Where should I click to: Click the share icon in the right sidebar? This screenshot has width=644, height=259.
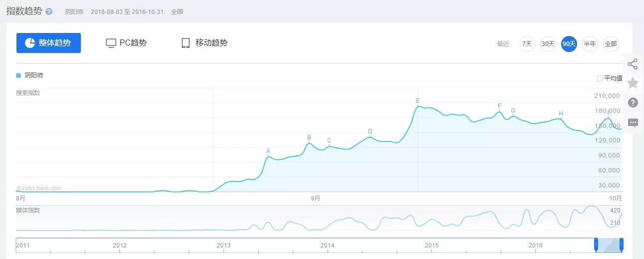(x=633, y=64)
